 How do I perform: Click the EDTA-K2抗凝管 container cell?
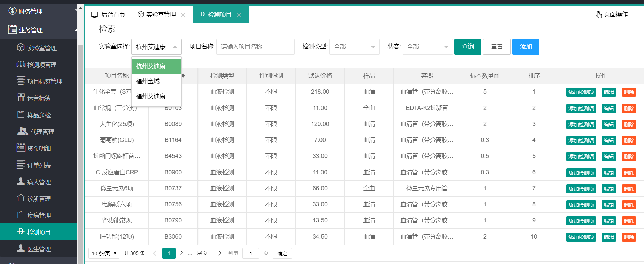427,108
